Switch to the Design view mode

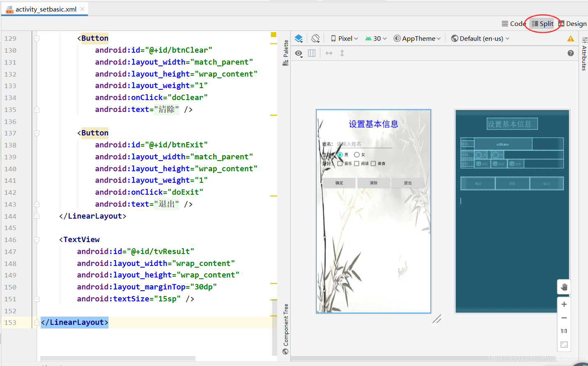[572, 23]
